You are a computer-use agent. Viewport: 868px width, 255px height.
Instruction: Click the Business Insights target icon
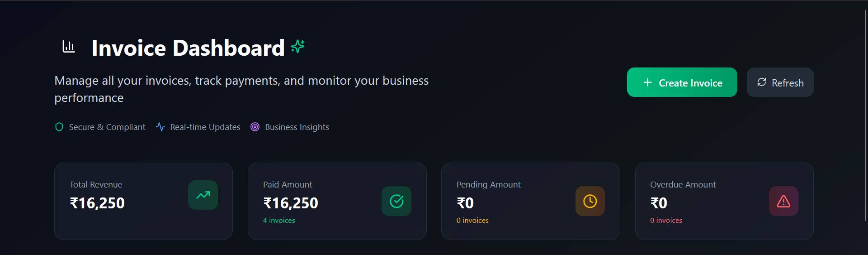click(255, 127)
